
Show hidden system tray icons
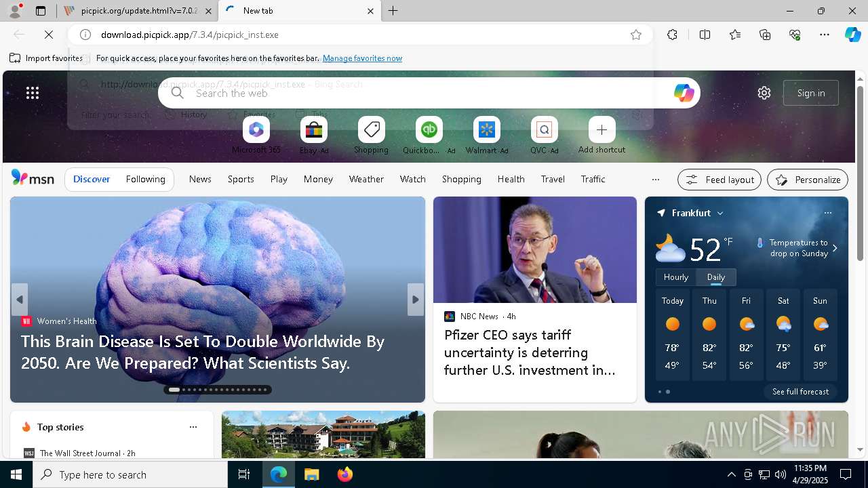pos(731,474)
